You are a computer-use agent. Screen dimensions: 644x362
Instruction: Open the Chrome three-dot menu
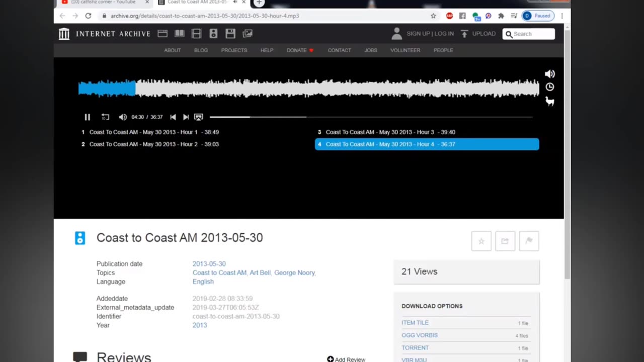pyautogui.click(x=562, y=16)
